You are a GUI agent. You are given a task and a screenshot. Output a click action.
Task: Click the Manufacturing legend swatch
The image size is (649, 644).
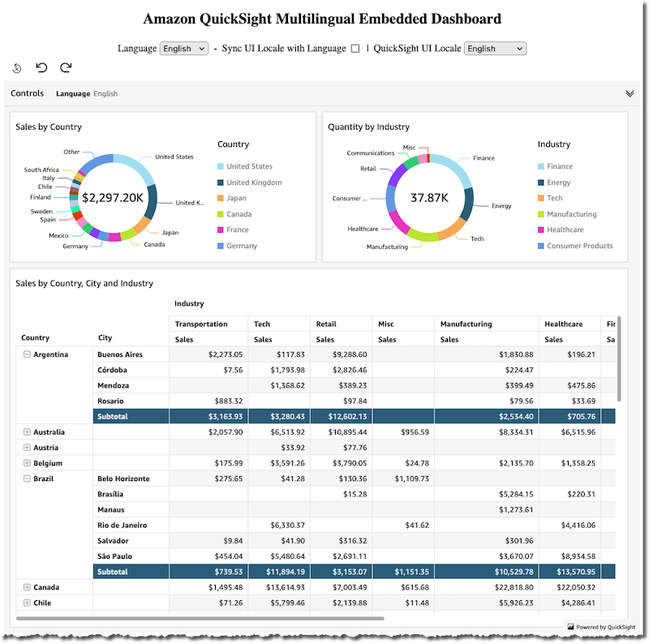(x=540, y=214)
